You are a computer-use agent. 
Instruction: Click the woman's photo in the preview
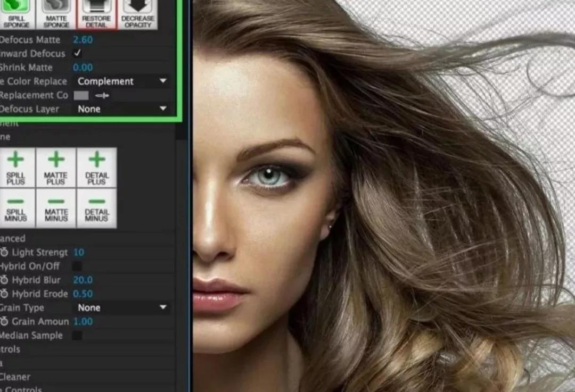(383, 196)
